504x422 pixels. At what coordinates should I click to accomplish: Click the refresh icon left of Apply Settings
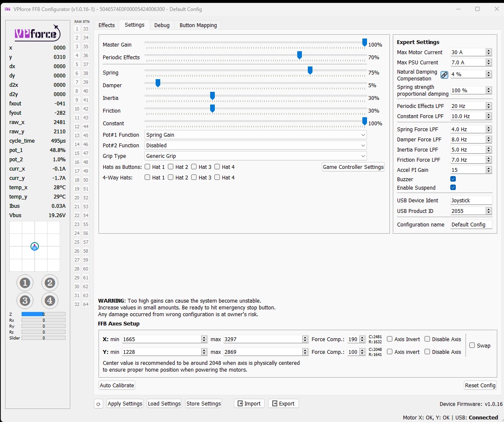[99, 404]
